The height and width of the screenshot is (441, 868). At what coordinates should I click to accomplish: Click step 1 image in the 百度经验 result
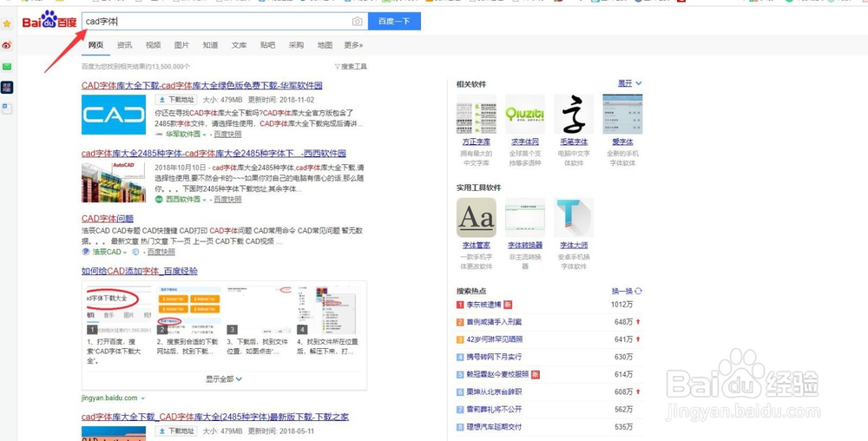click(x=118, y=311)
